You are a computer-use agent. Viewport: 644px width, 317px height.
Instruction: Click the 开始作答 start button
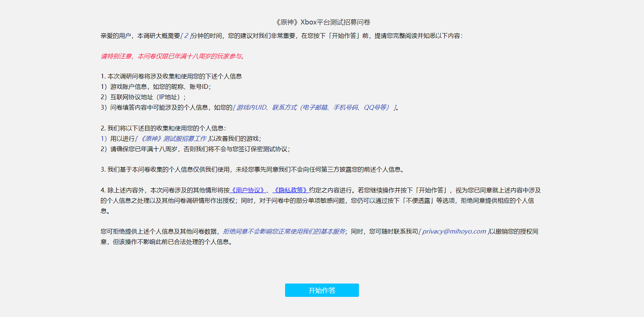[322, 290]
